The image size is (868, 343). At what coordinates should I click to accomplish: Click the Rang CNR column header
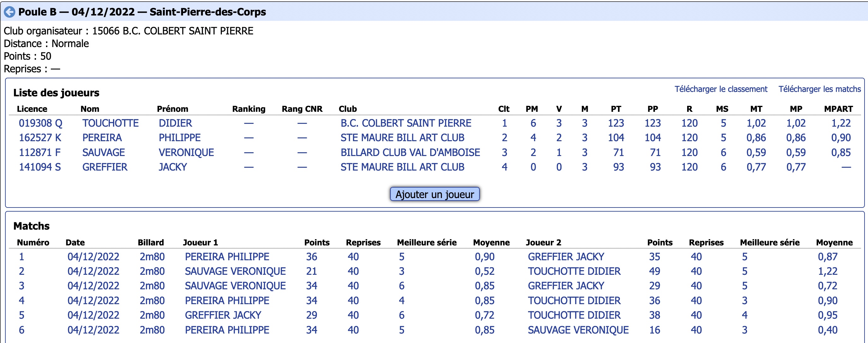point(302,109)
